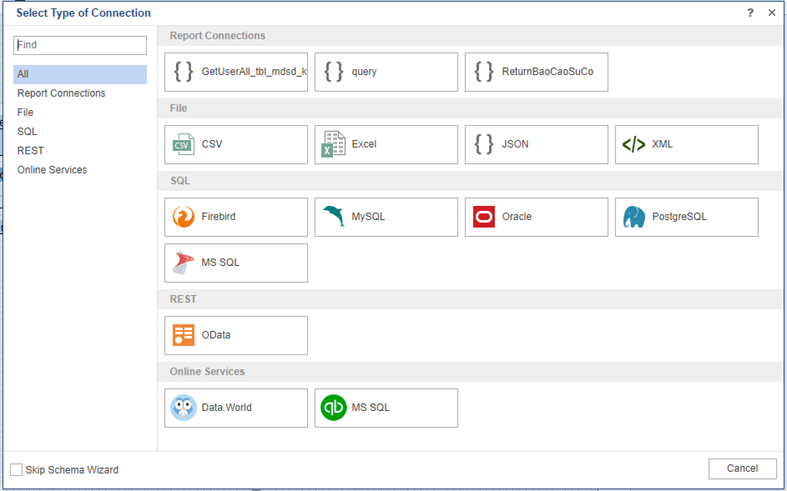
Task: Select the CSV file connection icon
Action: click(x=182, y=144)
